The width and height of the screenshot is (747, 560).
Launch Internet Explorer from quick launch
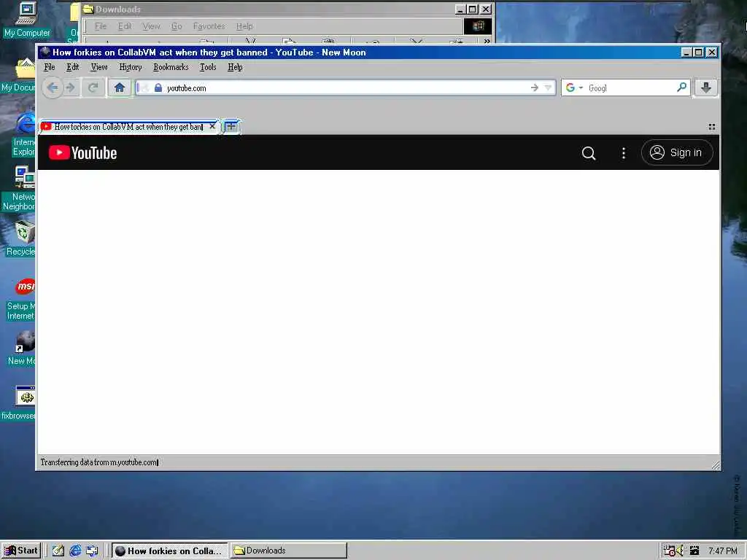[x=75, y=551]
